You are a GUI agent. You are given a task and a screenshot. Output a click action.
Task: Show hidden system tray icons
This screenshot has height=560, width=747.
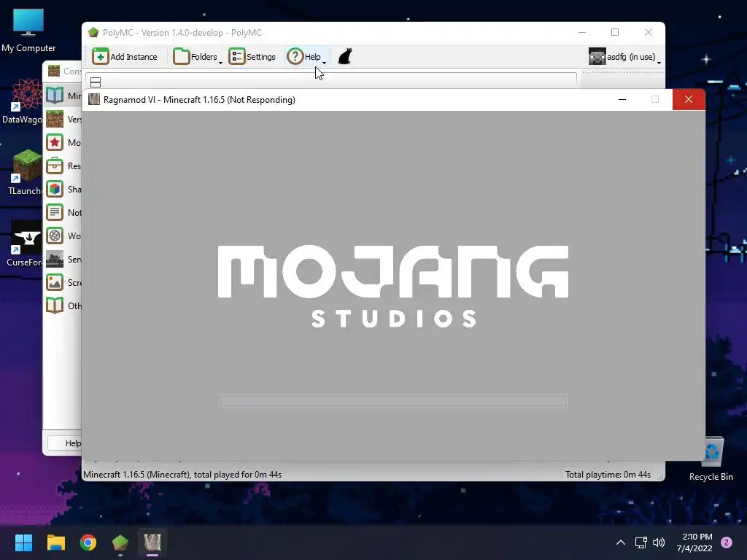tap(621, 542)
